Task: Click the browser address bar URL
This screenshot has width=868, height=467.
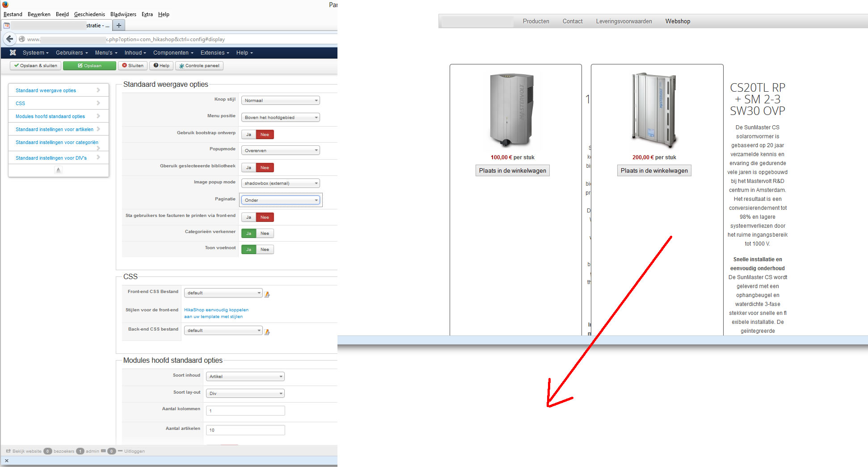Action: pos(179,39)
